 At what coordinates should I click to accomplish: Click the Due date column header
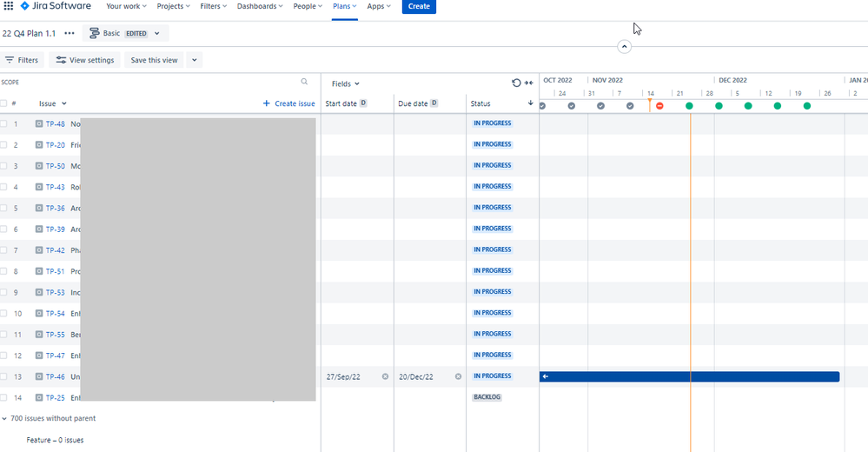418,103
